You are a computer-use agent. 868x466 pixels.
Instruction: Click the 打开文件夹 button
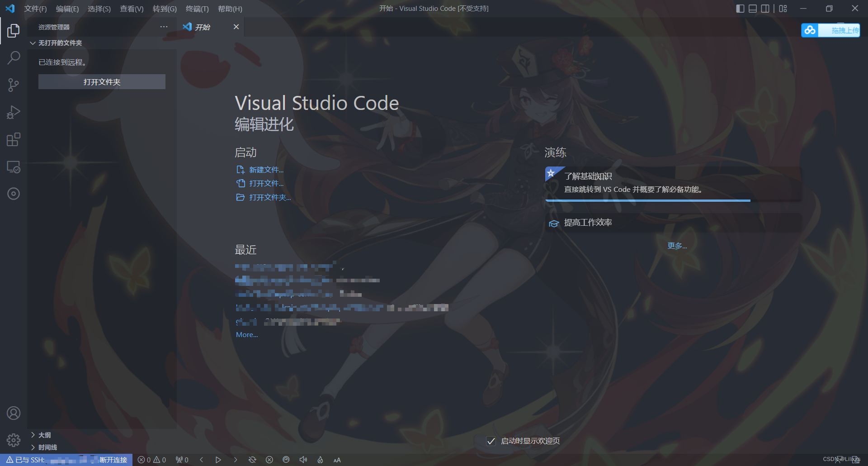click(x=102, y=81)
